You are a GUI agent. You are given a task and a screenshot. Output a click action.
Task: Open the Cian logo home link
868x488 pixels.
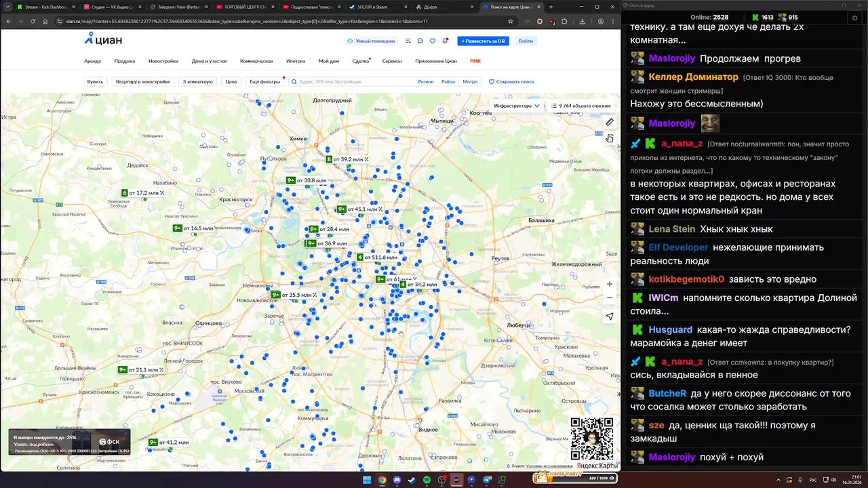(103, 39)
